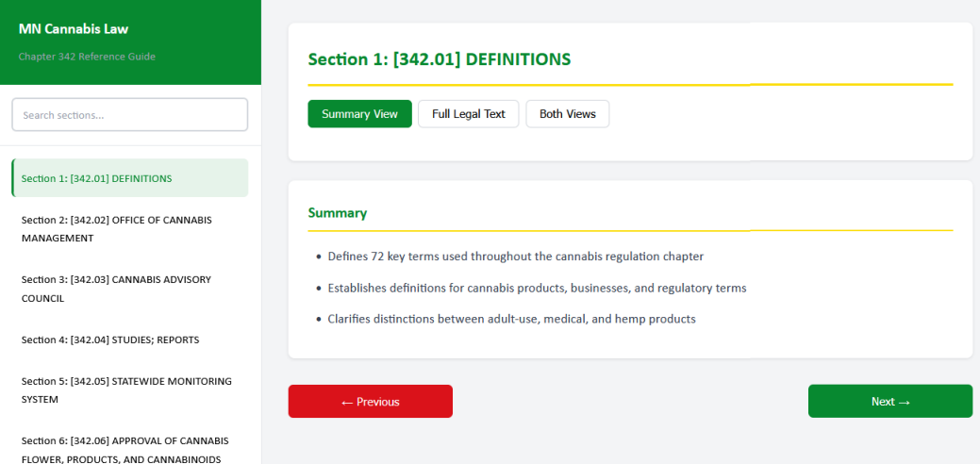Click the Search sections input field

pos(129,115)
